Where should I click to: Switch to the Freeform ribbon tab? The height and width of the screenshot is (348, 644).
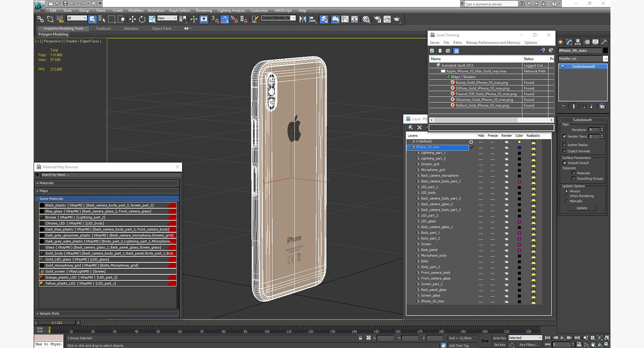pyautogui.click(x=104, y=29)
